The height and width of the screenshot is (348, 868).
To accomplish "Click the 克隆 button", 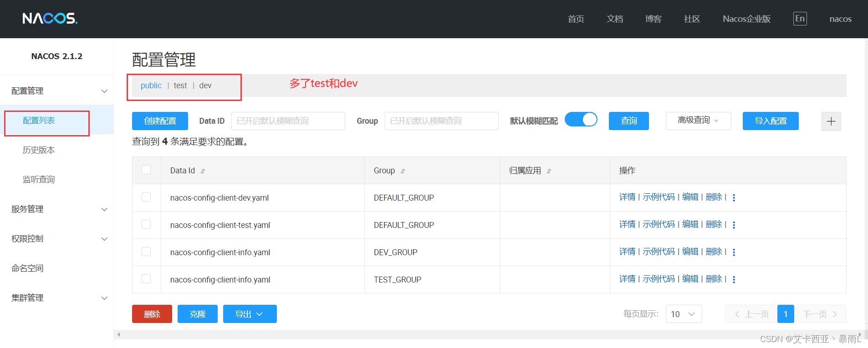I will (198, 314).
